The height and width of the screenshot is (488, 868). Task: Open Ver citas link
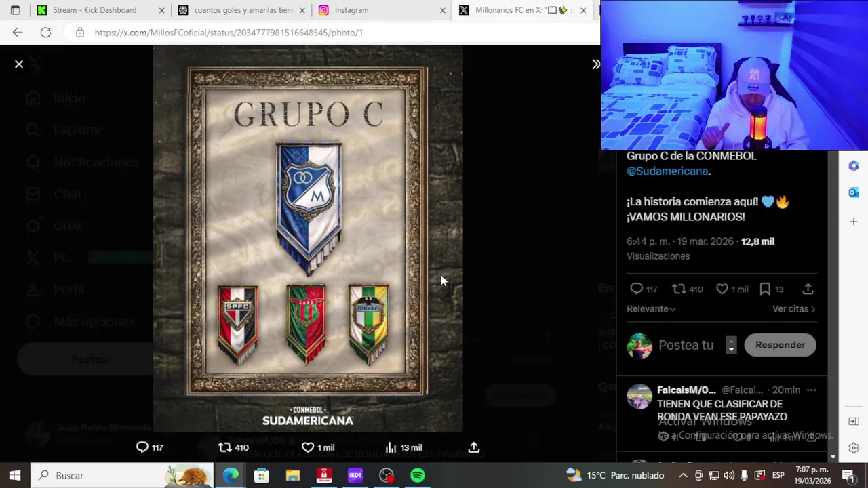(x=793, y=309)
